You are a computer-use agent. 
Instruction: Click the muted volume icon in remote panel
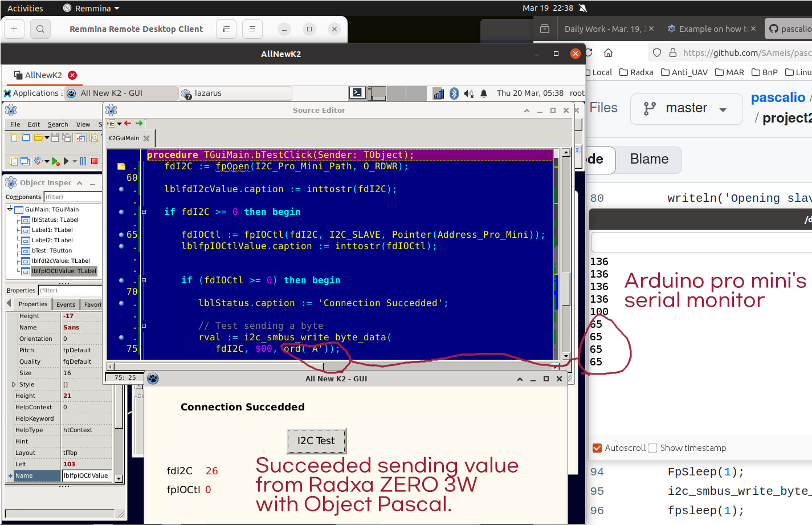pyautogui.click(x=468, y=93)
